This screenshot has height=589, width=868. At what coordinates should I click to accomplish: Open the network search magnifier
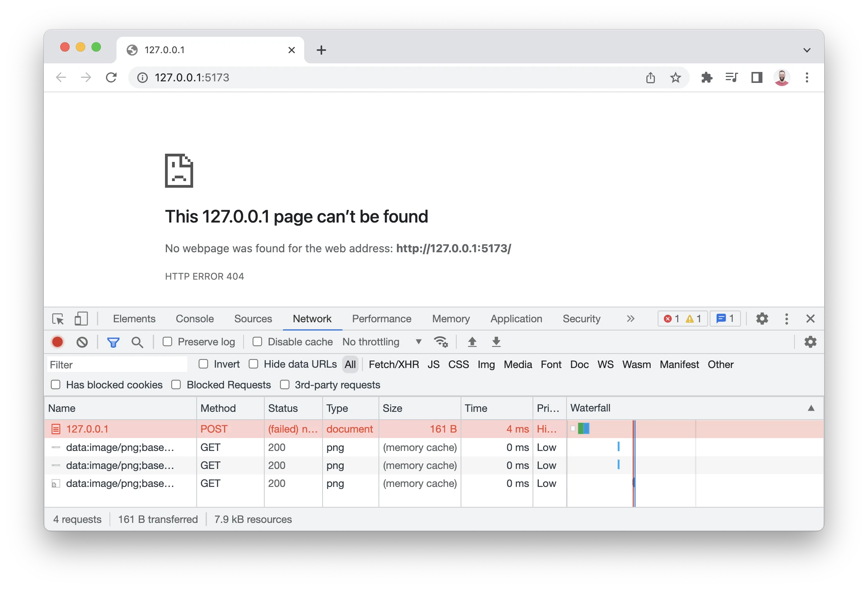(137, 342)
